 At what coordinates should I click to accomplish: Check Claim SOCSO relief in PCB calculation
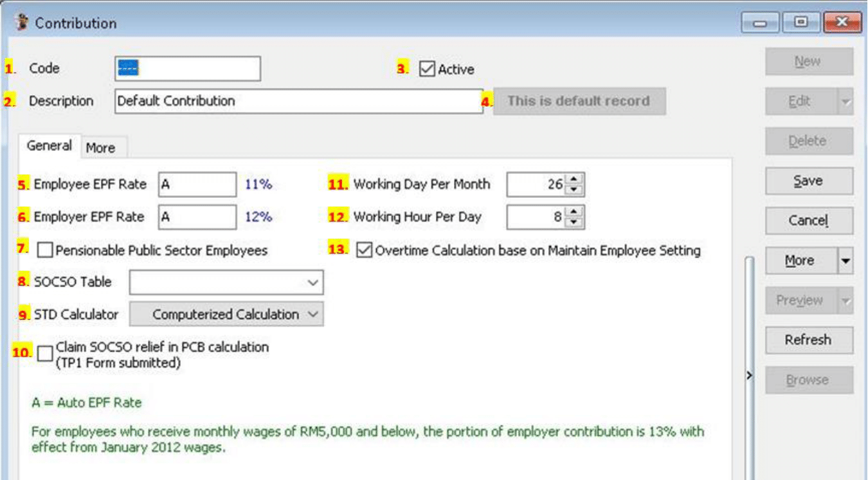tap(45, 354)
